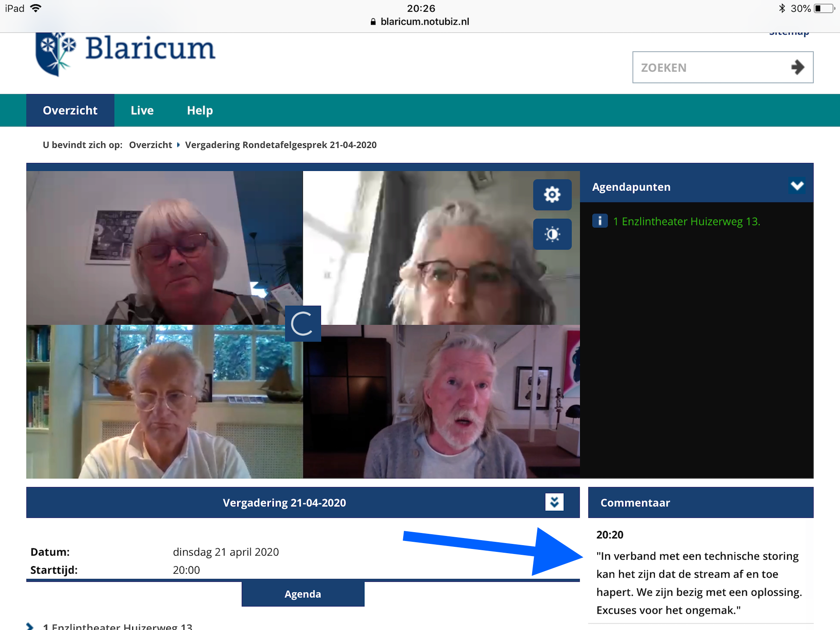Open video settings gear icon
This screenshot has width=840, height=630.
click(552, 194)
